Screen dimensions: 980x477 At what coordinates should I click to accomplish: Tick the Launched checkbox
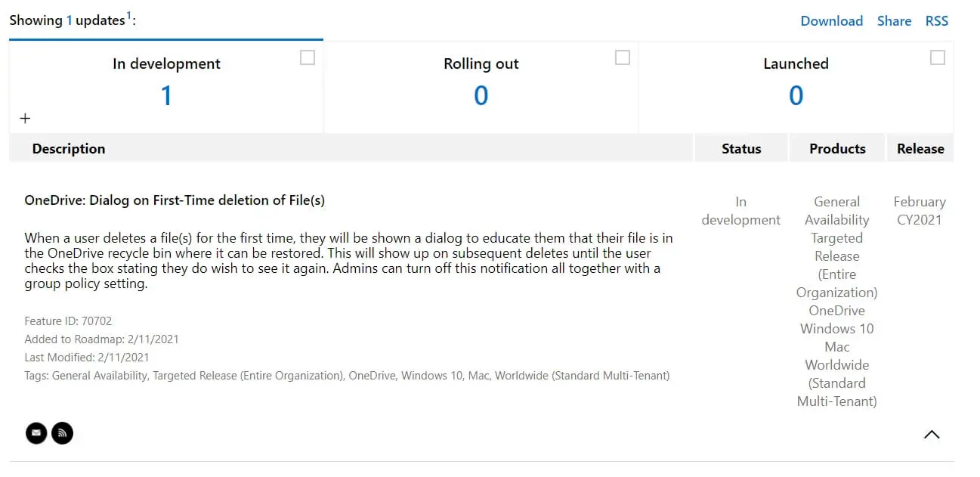point(938,57)
